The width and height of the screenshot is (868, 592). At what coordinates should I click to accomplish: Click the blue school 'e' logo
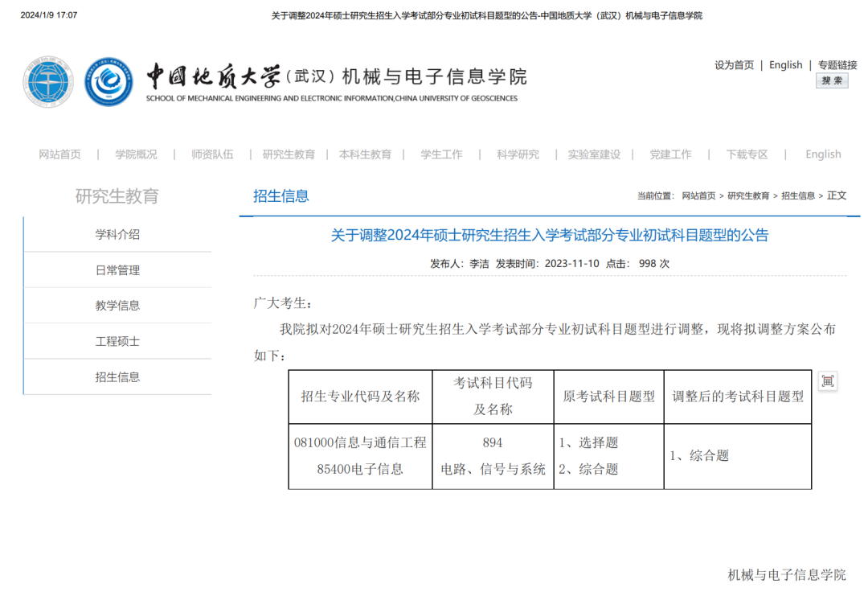[109, 81]
